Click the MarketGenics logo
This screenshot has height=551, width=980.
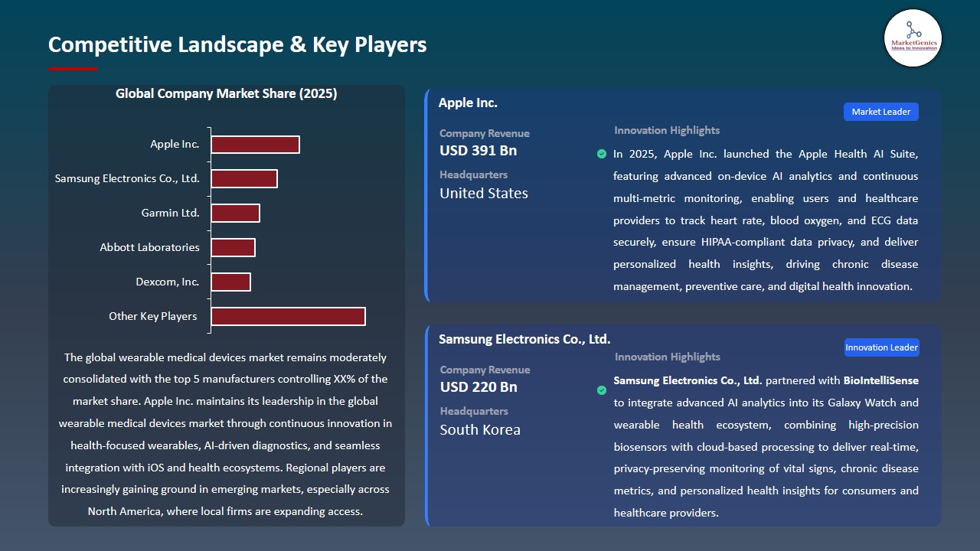tap(913, 37)
